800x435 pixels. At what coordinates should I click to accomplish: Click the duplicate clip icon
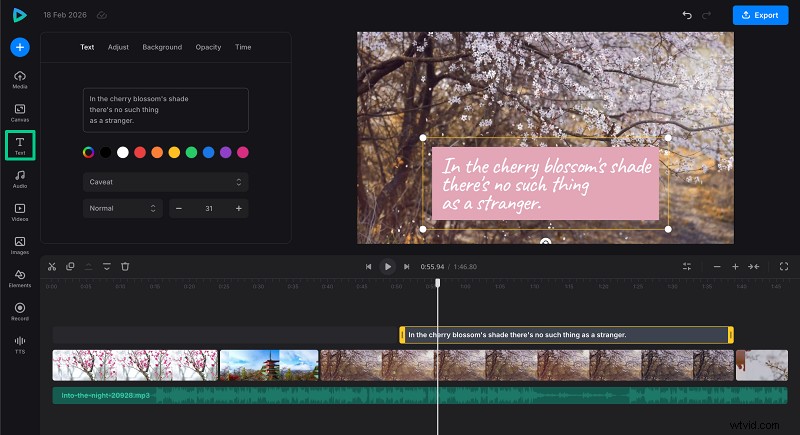click(70, 267)
